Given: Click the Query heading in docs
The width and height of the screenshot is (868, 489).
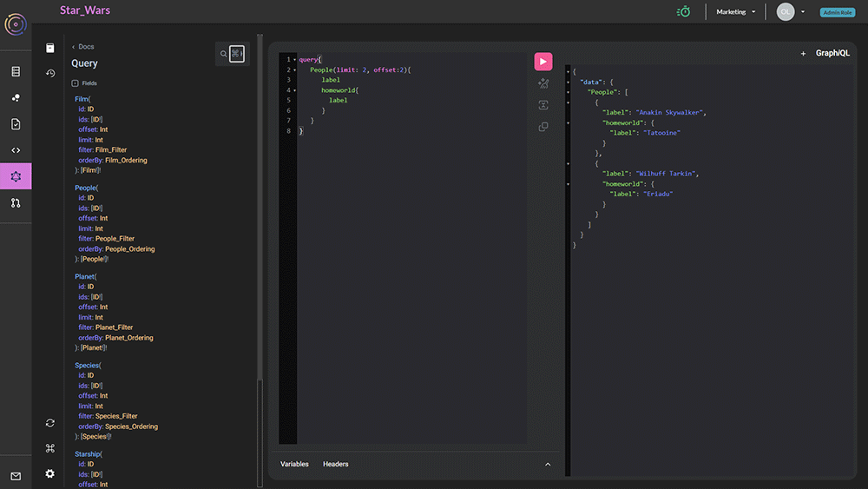Looking at the screenshot, I should 84,63.
